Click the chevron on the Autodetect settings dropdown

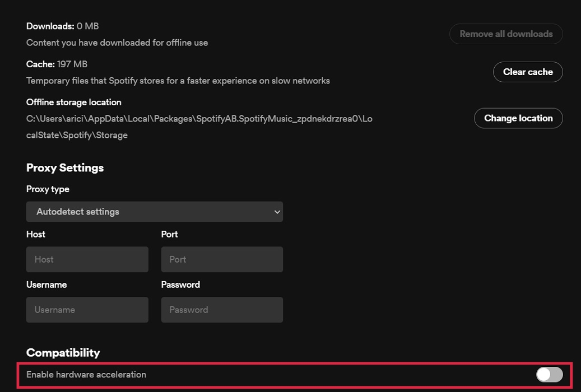[x=276, y=212]
